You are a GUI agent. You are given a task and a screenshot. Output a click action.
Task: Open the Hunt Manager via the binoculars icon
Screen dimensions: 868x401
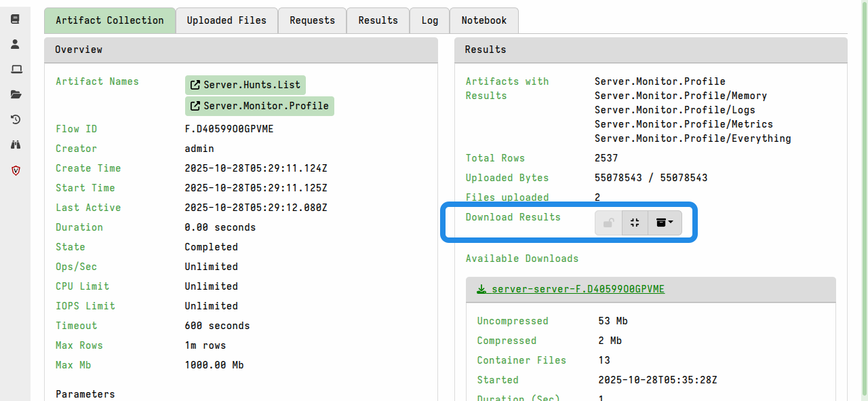coord(15,145)
